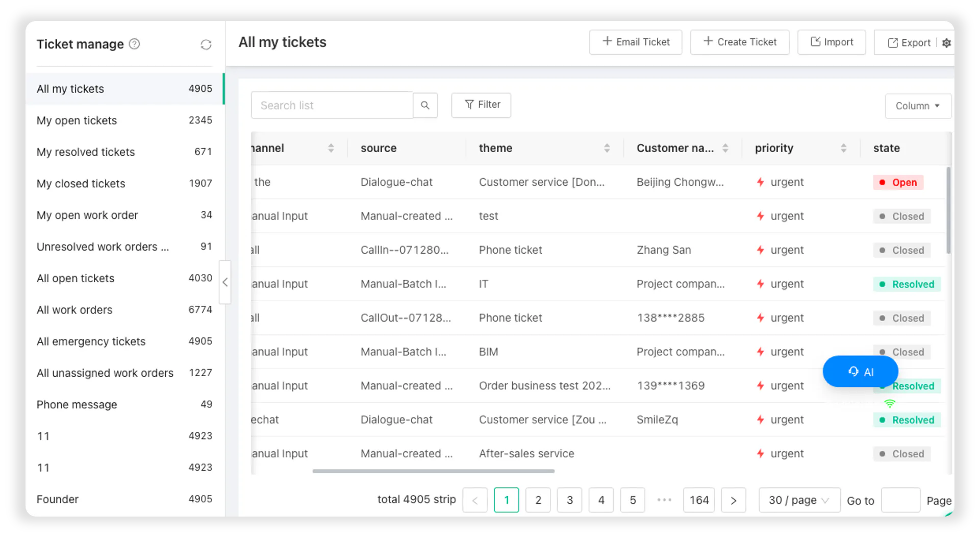Go to the next page arrow
Screen dimensions: 980x538
click(734, 500)
